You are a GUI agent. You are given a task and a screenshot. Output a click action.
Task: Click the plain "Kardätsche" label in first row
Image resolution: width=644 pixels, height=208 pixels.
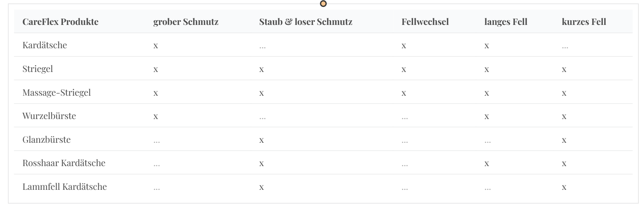[x=45, y=45]
